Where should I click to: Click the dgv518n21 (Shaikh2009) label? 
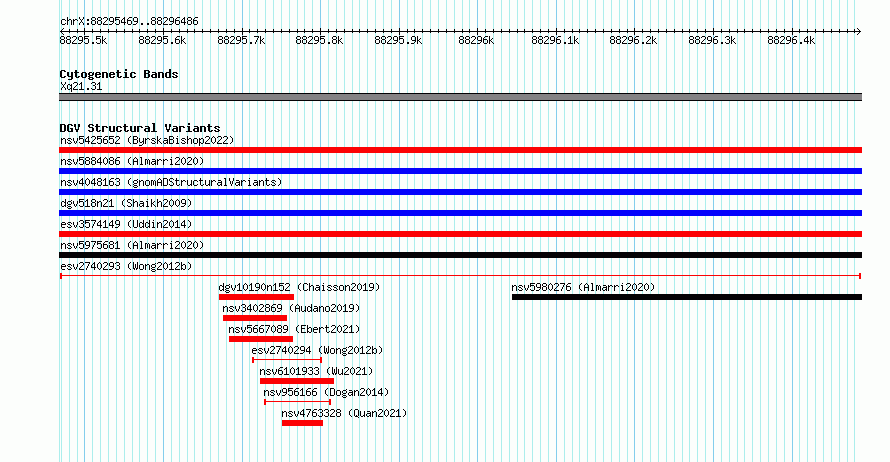click(126, 203)
